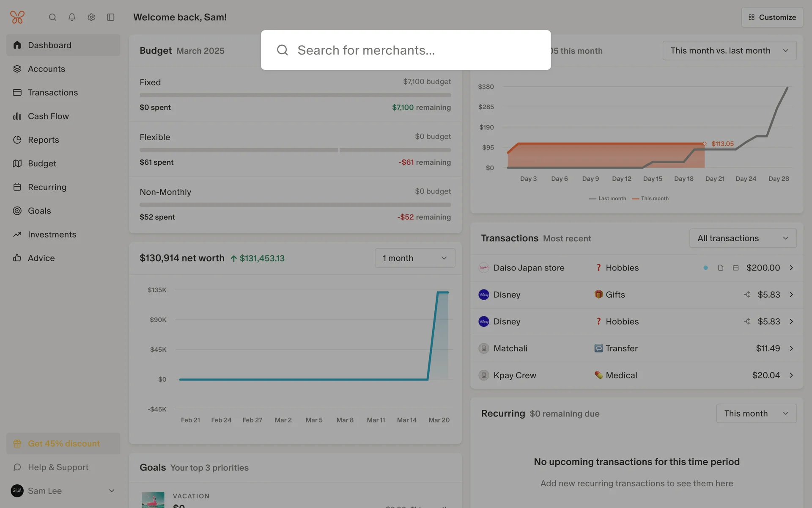Open notifications bell icon
The width and height of the screenshot is (812, 508).
pyautogui.click(x=72, y=17)
